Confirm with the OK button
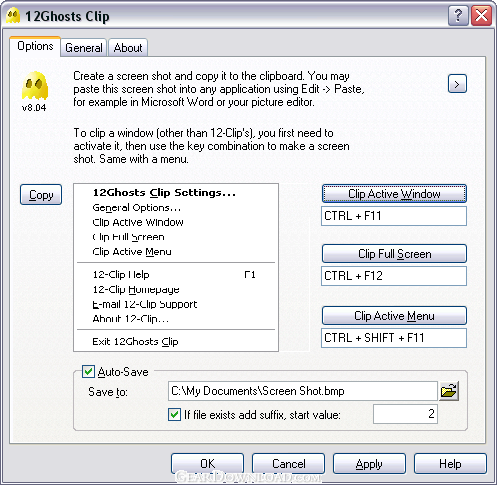Screen dimensions: 497x485 (x=207, y=463)
